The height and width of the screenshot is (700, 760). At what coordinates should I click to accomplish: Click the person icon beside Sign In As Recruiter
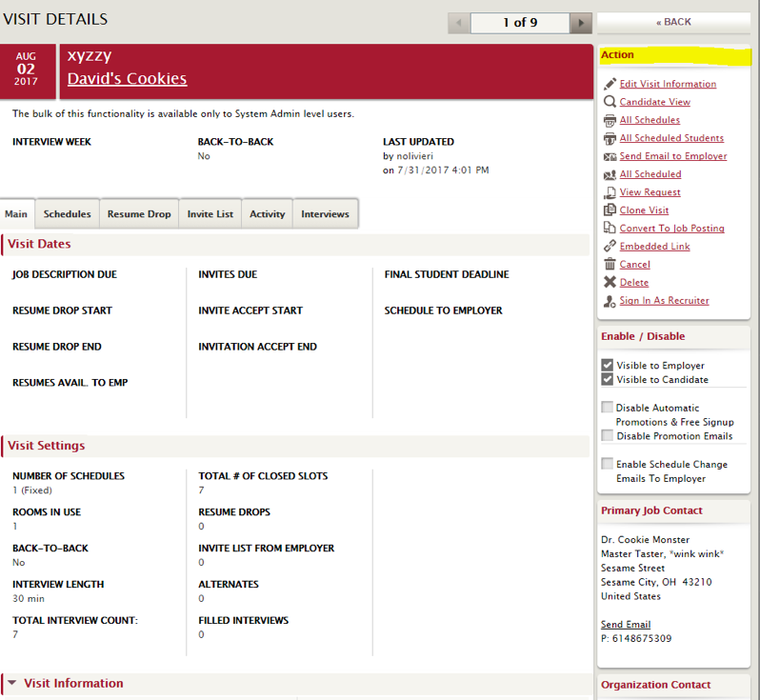click(x=610, y=301)
